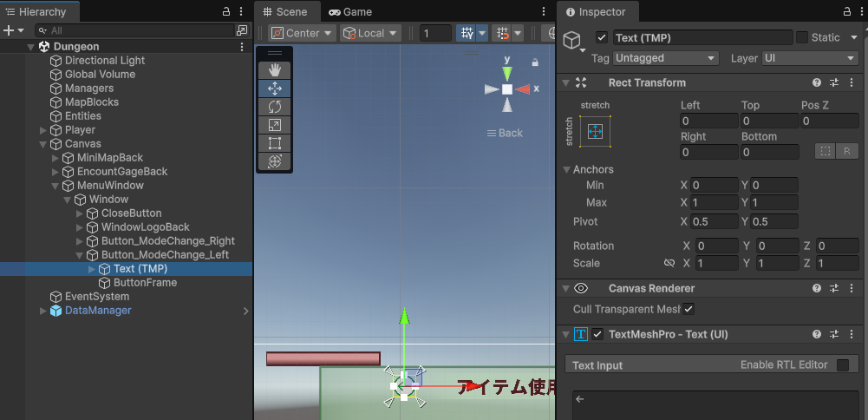Viewport: 868px width, 420px height.
Task: Select the Scale tool
Action: click(x=275, y=125)
